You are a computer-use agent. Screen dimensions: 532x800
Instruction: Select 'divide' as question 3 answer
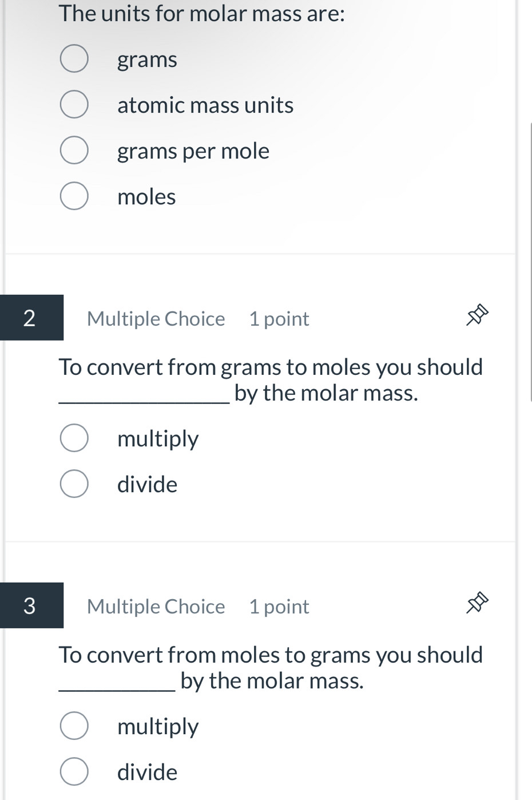(x=74, y=771)
